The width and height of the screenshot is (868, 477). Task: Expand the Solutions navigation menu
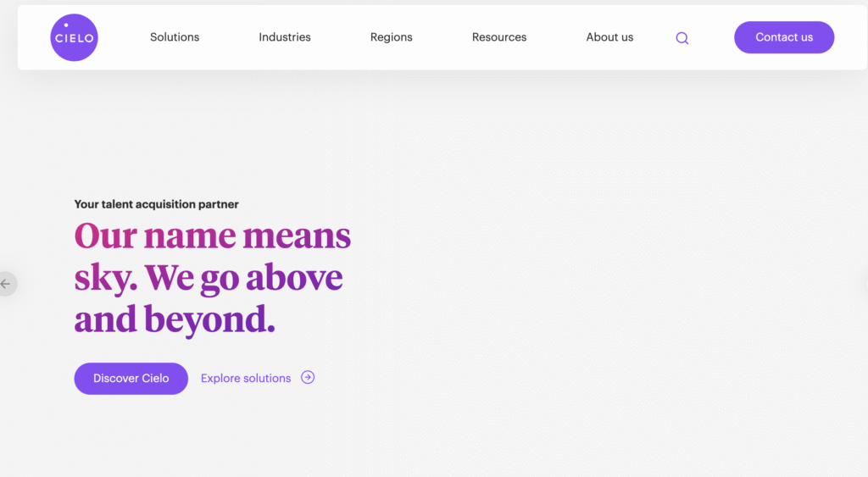[x=175, y=37]
